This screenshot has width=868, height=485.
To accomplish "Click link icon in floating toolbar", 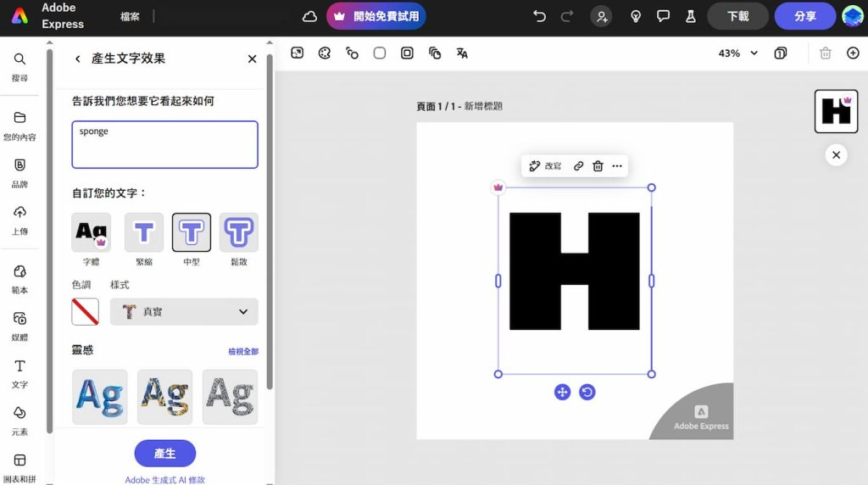I will (578, 166).
